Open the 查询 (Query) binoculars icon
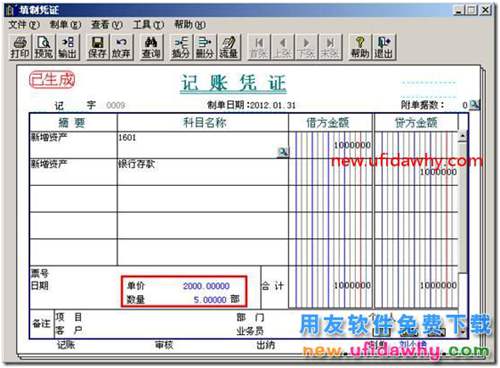The width and height of the screenshot is (500, 368). pyautogui.click(x=151, y=47)
